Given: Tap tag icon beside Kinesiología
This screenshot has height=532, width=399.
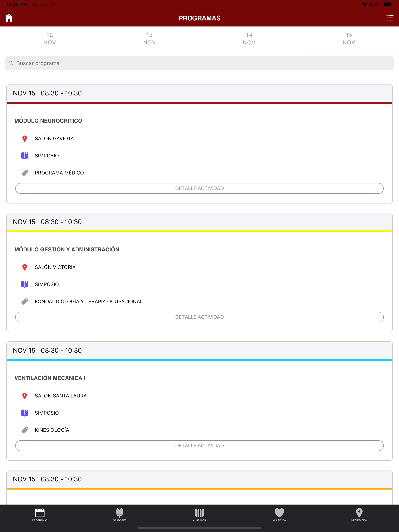Looking at the screenshot, I should click(x=25, y=430).
